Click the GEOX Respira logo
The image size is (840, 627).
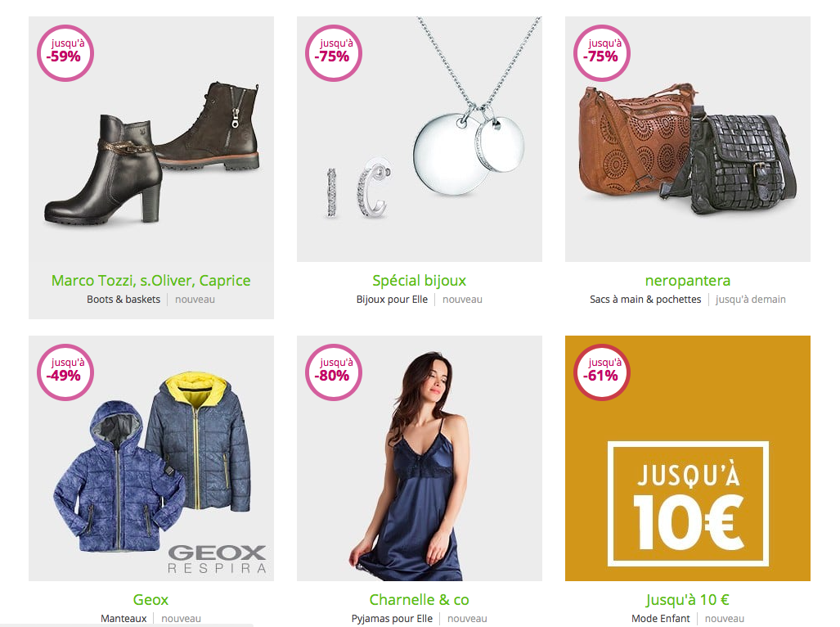click(217, 560)
